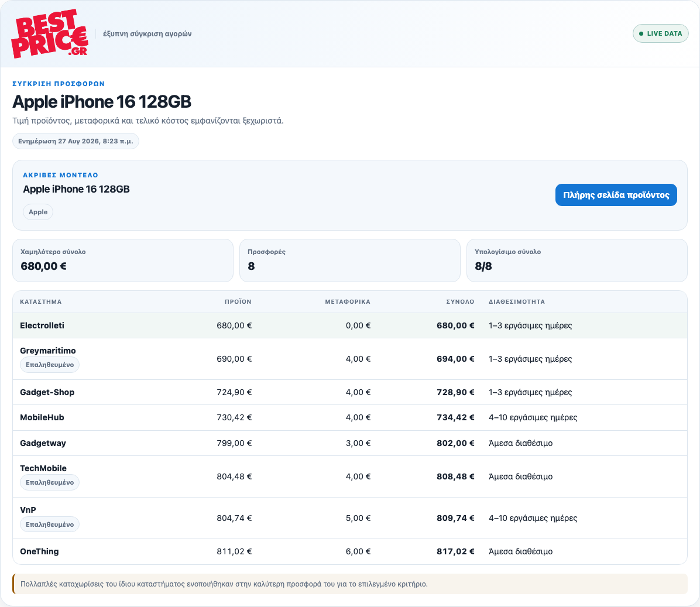Click MobileHub product price 730,42 €

(234, 417)
